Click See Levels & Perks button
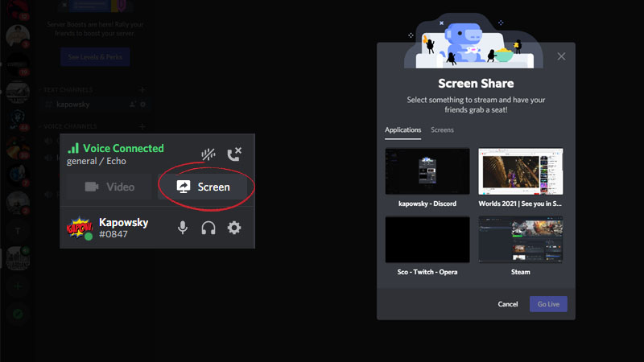 [95, 57]
